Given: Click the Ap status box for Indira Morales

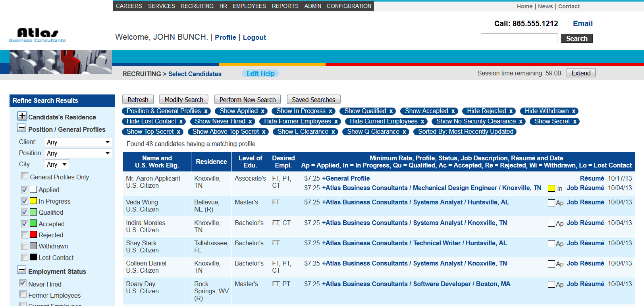Looking at the screenshot, I should pyautogui.click(x=551, y=223).
